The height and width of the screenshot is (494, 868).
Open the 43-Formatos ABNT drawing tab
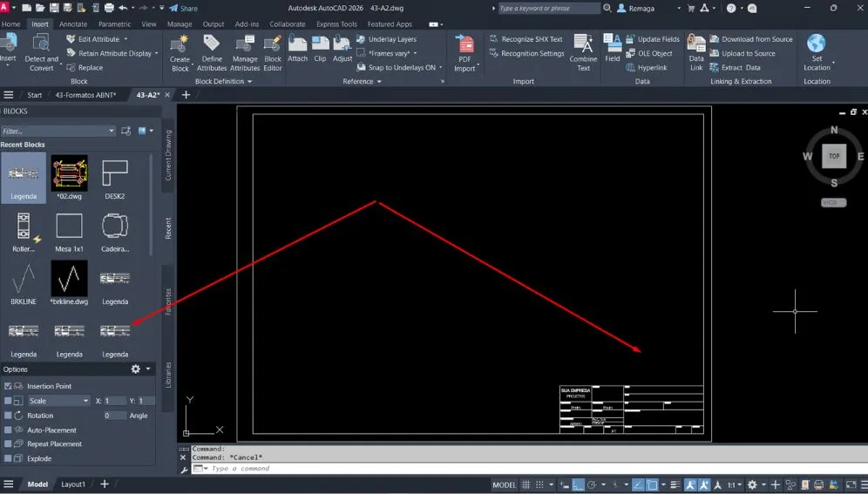85,95
